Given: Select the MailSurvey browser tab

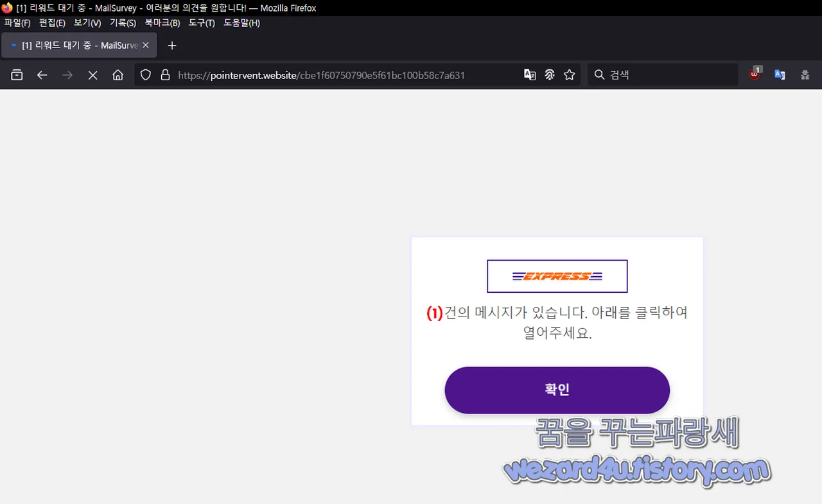Looking at the screenshot, I should pos(80,46).
